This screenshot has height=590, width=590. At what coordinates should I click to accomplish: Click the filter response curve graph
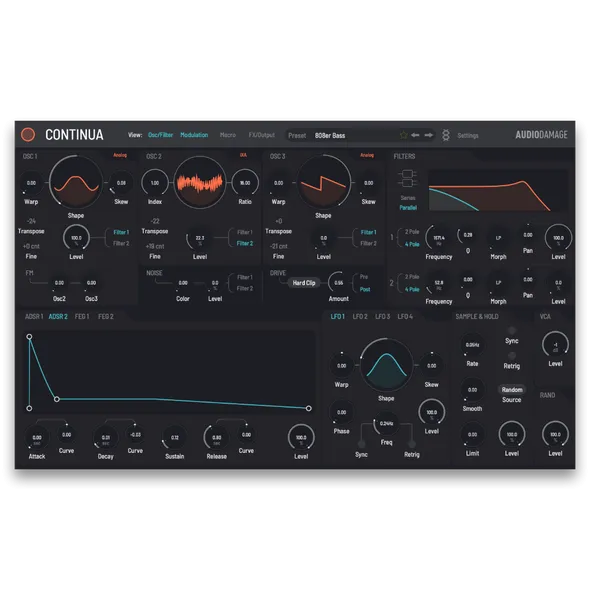[x=497, y=190]
